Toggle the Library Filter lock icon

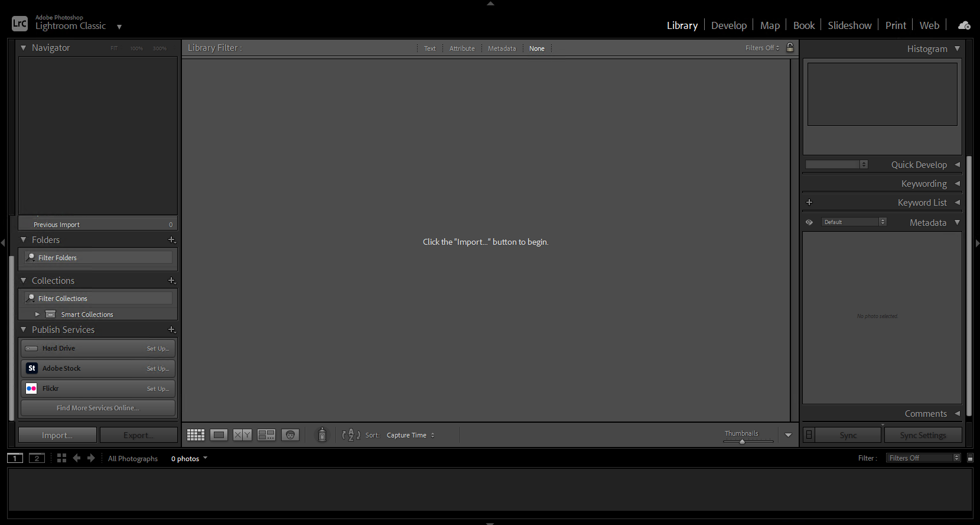point(790,48)
